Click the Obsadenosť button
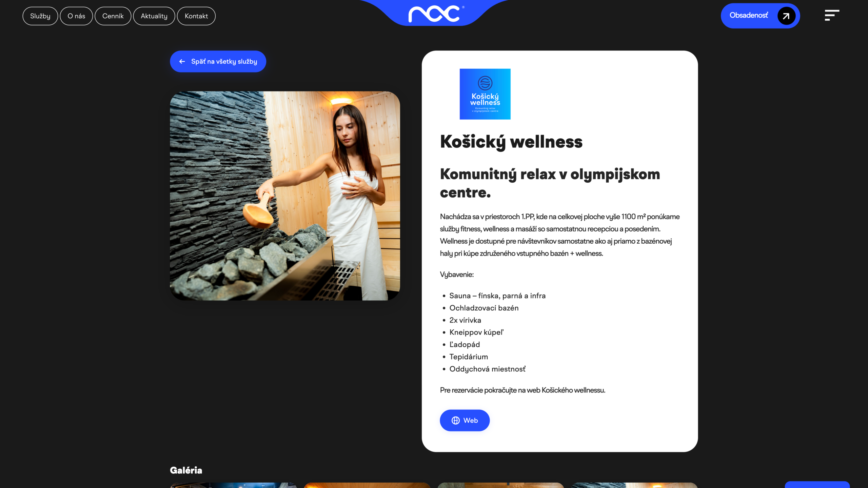This screenshot has width=868, height=488. click(760, 16)
